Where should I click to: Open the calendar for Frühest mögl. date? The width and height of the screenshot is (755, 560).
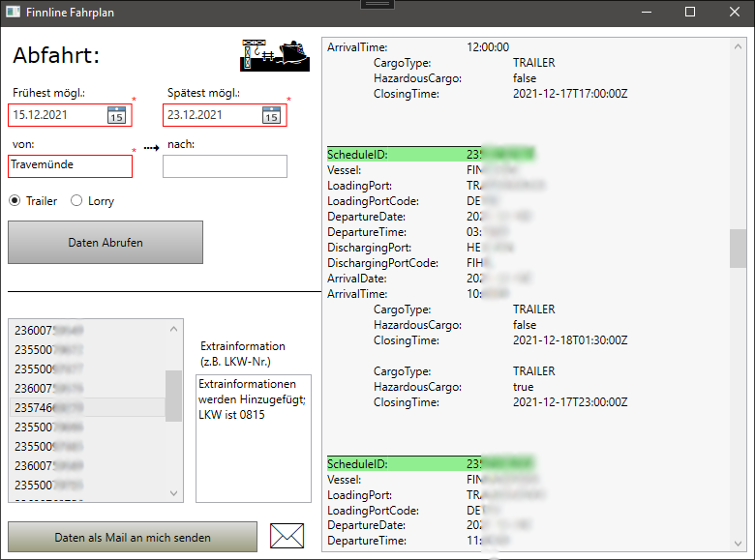[x=116, y=115]
